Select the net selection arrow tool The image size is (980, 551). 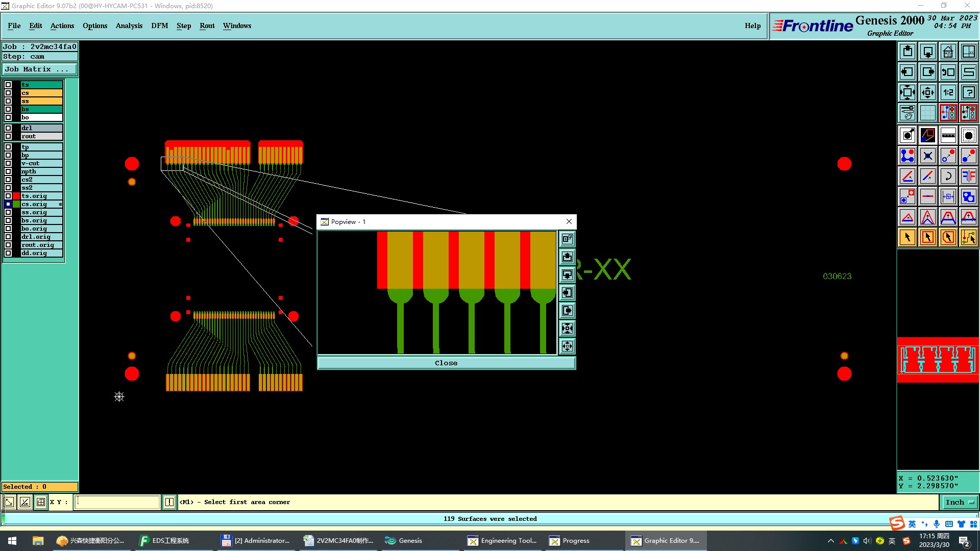[x=968, y=237]
